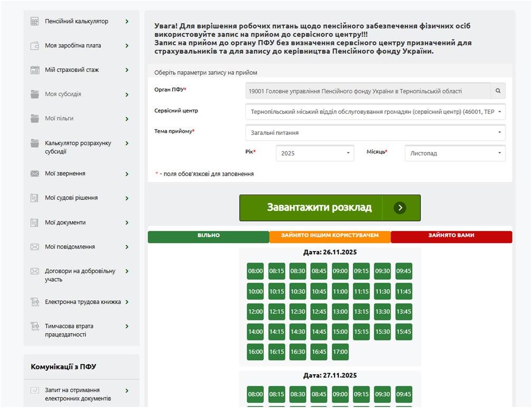Book the 17:00 slot on 26.11.2025

tap(340, 352)
